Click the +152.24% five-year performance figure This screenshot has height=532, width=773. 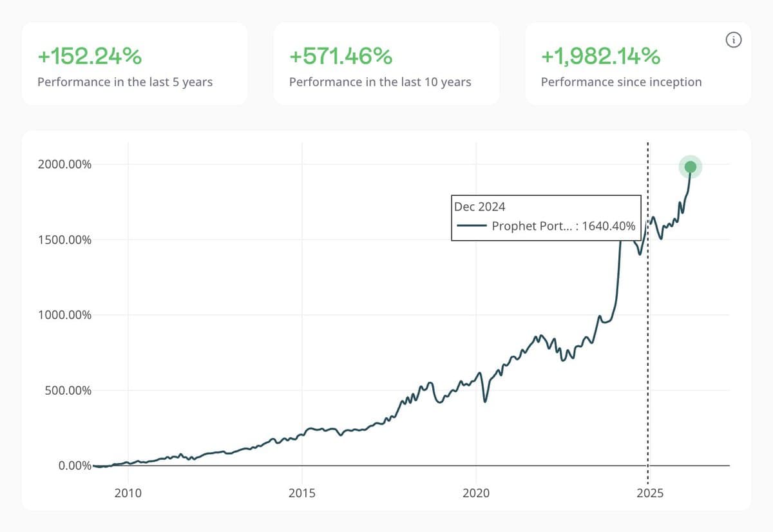point(90,56)
